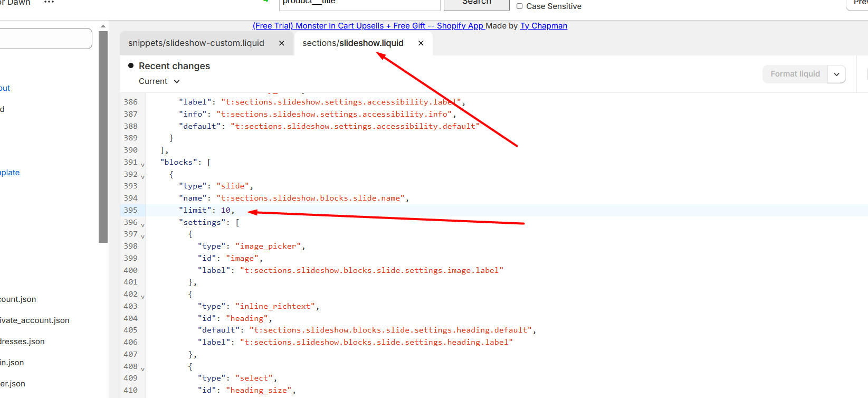The image size is (868, 398).
Task: Toggle the Case Sensitive checkbox
Action: click(520, 6)
